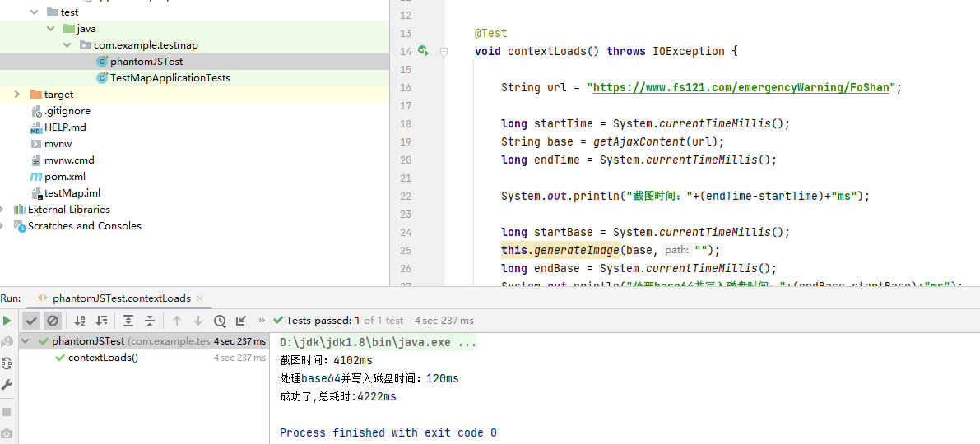Screen dimensions: 980x444
Task: Close the phantomJSTest.contextLoads run tab
Action: 200,298
